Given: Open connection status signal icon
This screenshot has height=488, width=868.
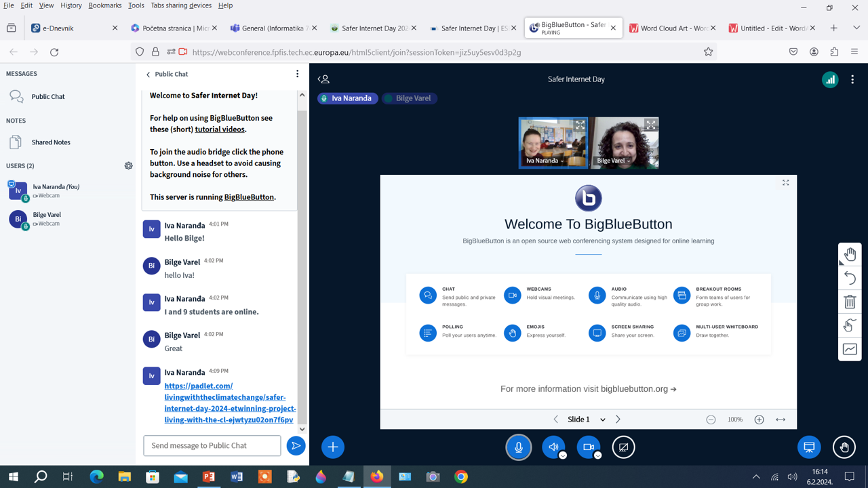Looking at the screenshot, I should [830, 79].
